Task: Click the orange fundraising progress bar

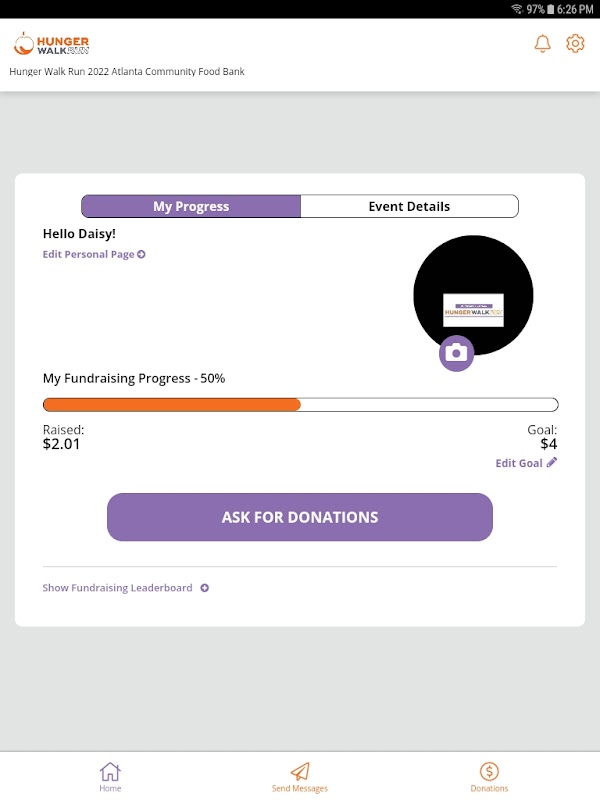Action: click(172, 405)
